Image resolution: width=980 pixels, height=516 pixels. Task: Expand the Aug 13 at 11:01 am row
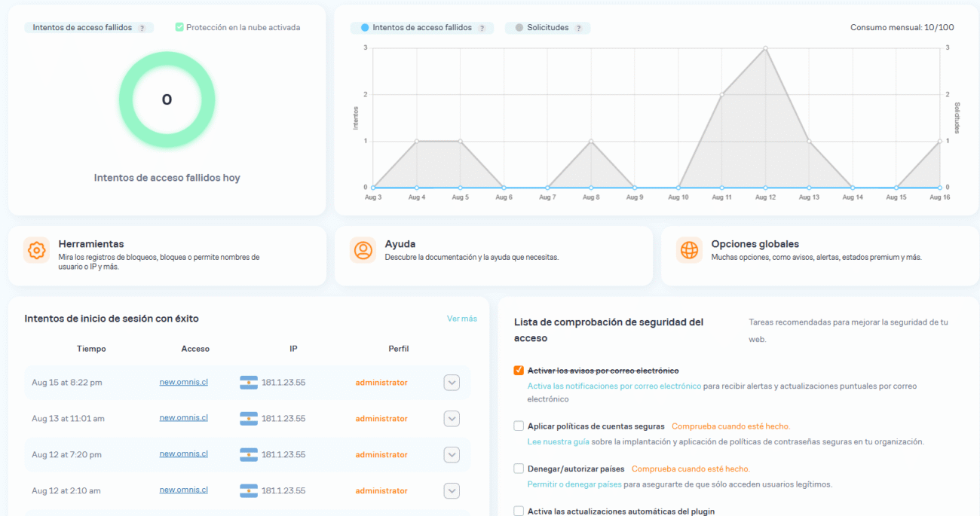pos(452,419)
